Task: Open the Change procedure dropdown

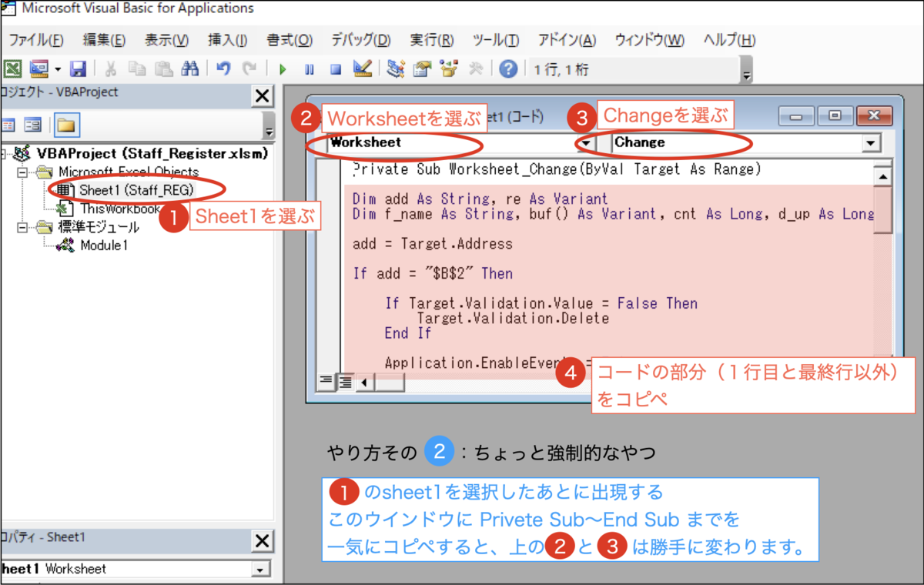Action: point(871,143)
